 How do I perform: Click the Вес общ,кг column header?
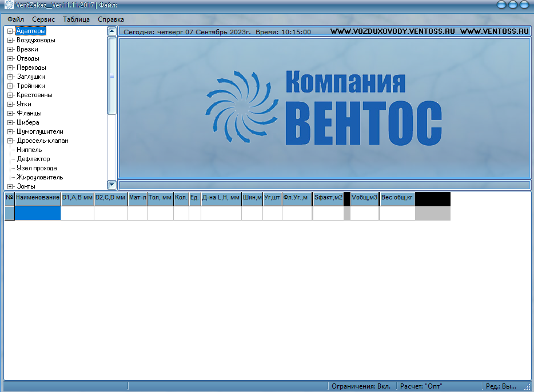point(397,199)
